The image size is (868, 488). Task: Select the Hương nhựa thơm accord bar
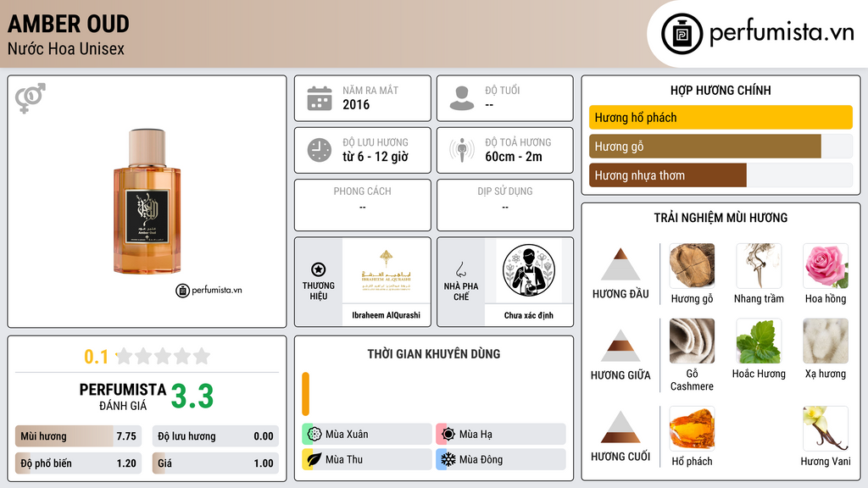pyautogui.click(x=721, y=175)
